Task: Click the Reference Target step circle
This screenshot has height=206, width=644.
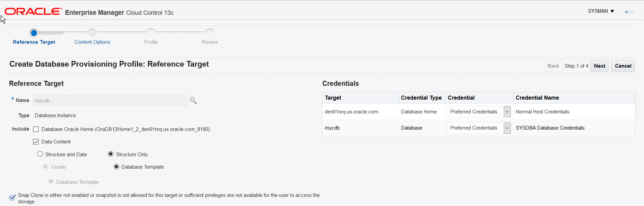Action: click(34, 33)
